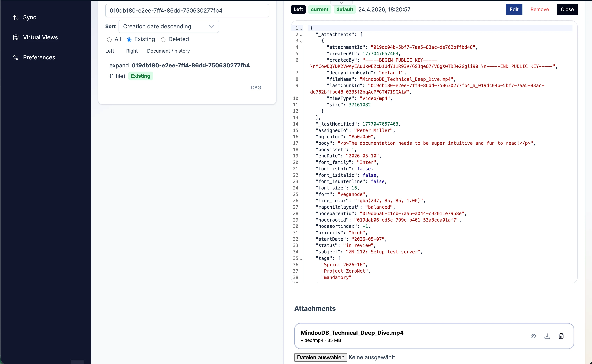592x364 pixels.
Task: Preview the MindooDB_Technical_Deep_Dive.mp4 attachment
Action: tap(533, 336)
